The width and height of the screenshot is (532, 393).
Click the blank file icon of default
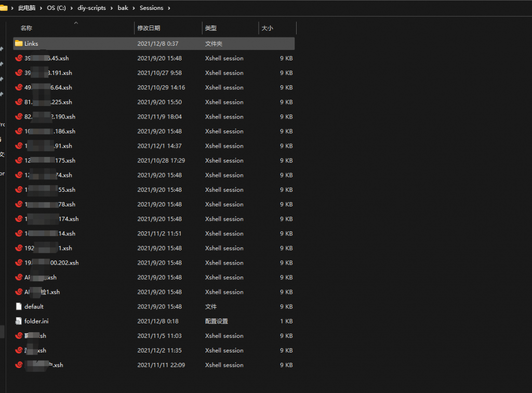click(x=19, y=307)
